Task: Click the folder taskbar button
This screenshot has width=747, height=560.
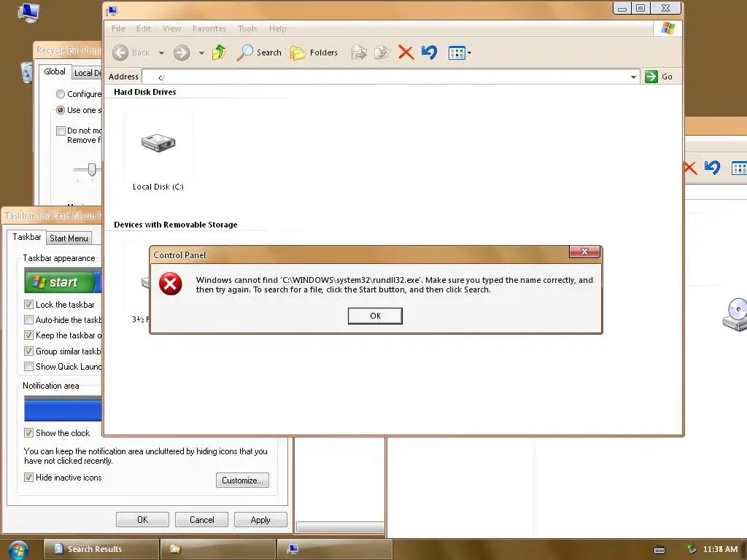Action: point(218,549)
